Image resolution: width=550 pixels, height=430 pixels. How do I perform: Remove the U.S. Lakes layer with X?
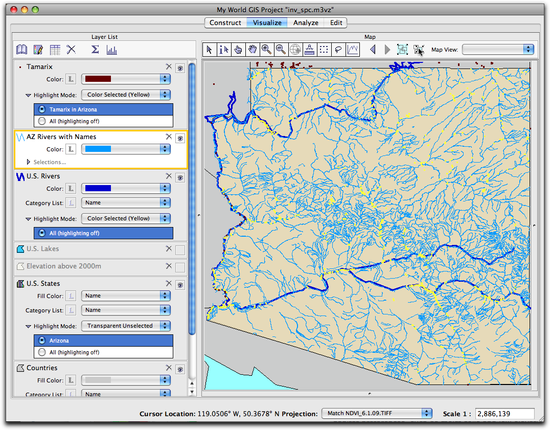click(169, 249)
